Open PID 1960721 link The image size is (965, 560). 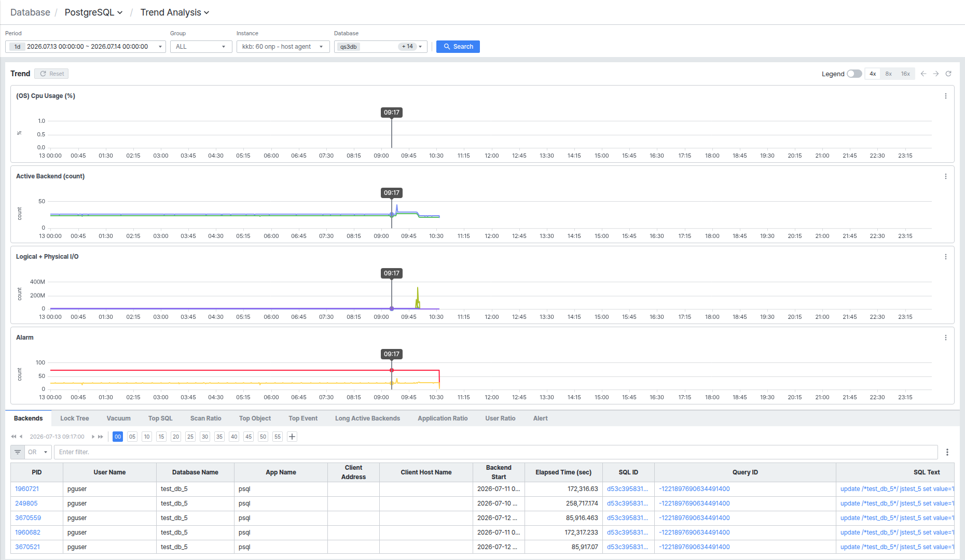(27, 489)
